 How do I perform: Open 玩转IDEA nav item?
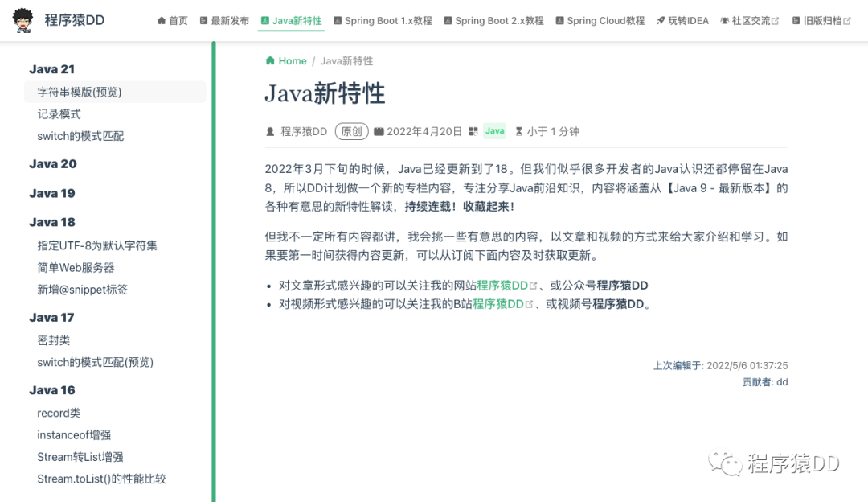pyautogui.click(x=682, y=20)
